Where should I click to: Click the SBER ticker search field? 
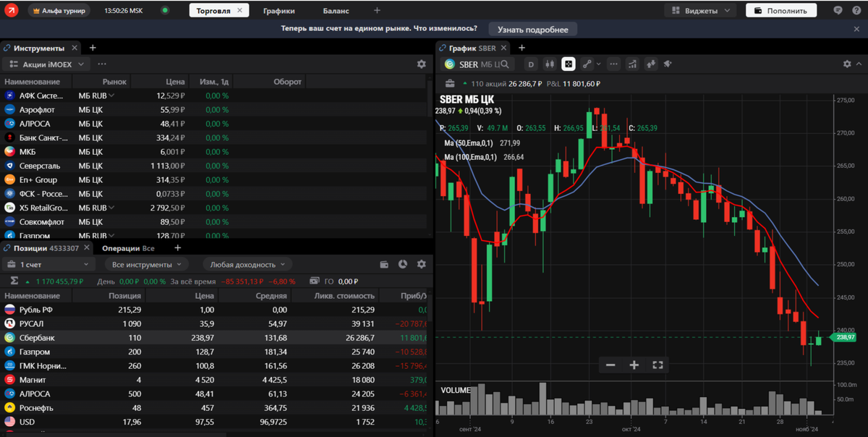(x=478, y=64)
